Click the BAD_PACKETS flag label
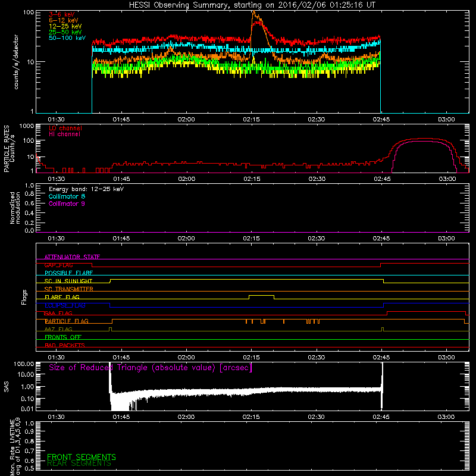 (x=65, y=345)
